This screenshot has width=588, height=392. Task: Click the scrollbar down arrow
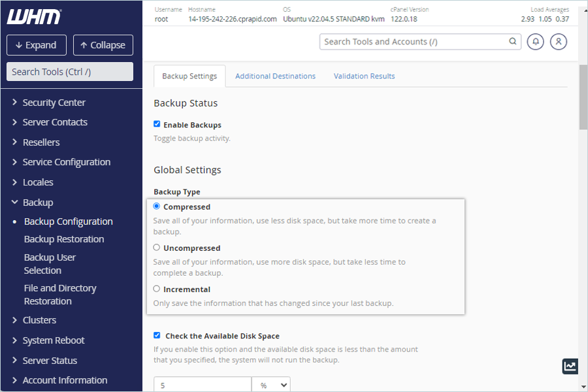click(583, 387)
